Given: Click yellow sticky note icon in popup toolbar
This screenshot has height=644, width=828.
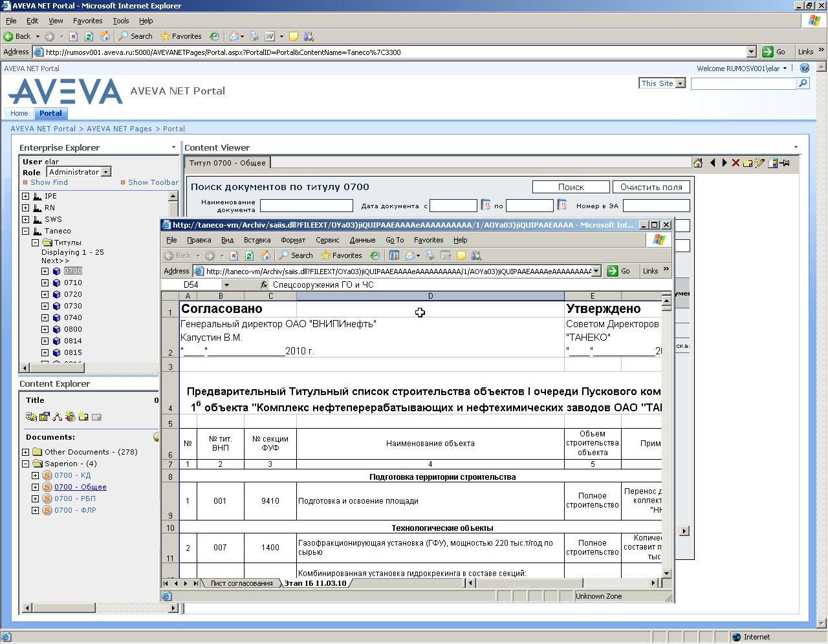Looking at the screenshot, I should [461, 255].
